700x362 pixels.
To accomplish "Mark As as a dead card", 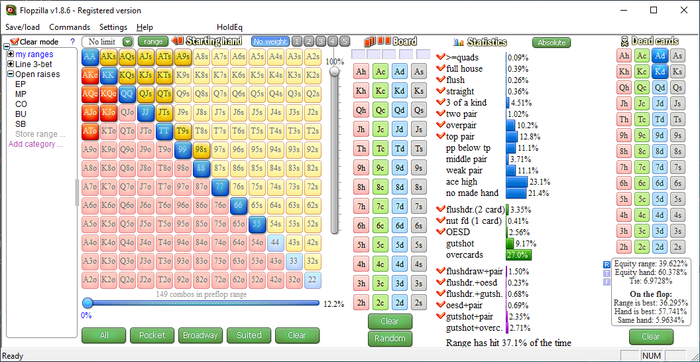I will [x=677, y=55].
